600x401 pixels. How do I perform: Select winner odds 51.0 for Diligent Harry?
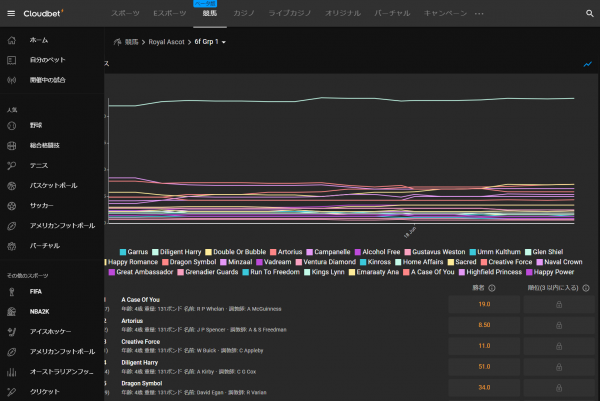[x=484, y=367]
